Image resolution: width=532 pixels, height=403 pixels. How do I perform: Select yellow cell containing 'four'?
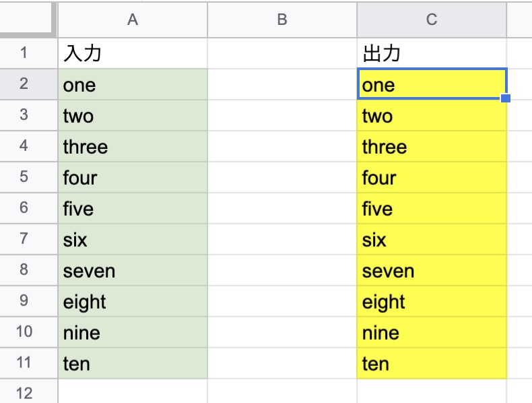(x=432, y=177)
